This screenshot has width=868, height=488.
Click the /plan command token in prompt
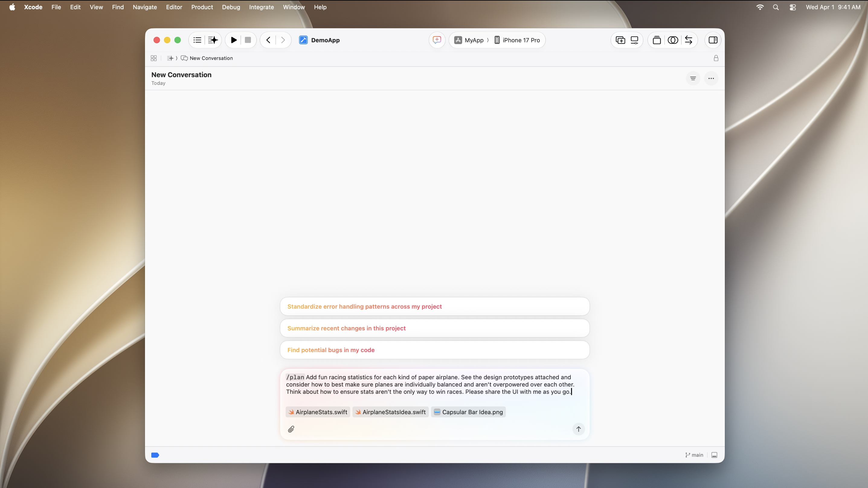click(295, 377)
